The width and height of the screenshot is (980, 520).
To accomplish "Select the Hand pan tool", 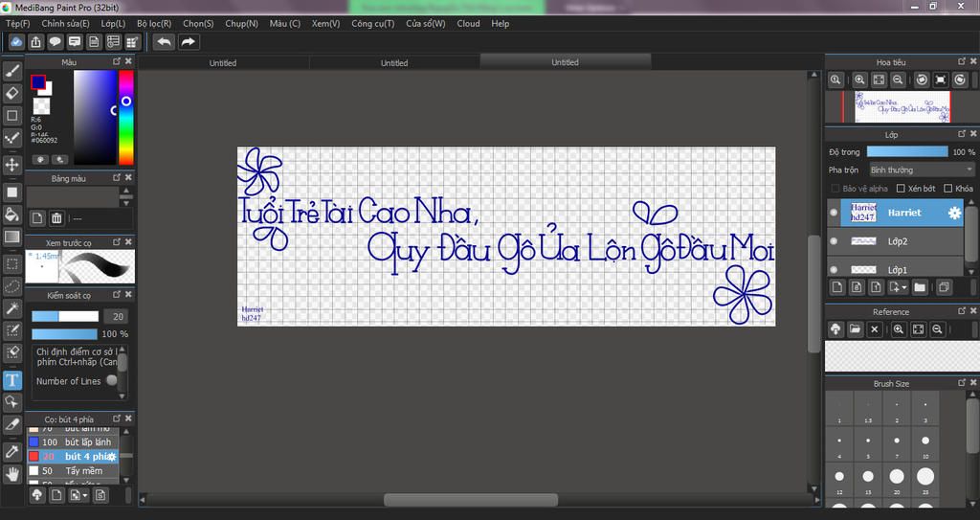I will [x=11, y=474].
